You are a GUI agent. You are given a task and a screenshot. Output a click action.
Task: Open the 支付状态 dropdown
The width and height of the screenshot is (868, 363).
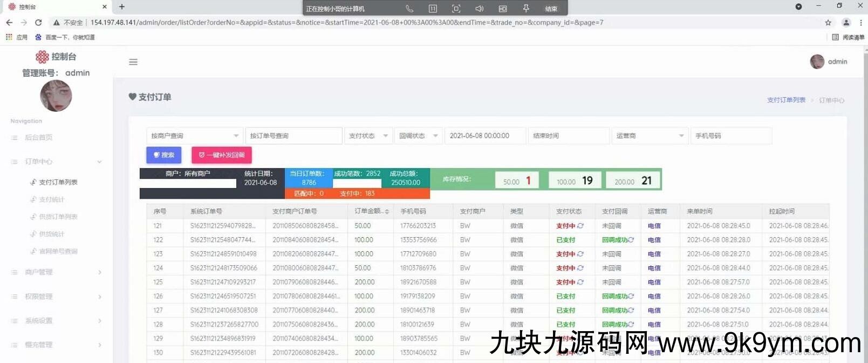point(368,136)
